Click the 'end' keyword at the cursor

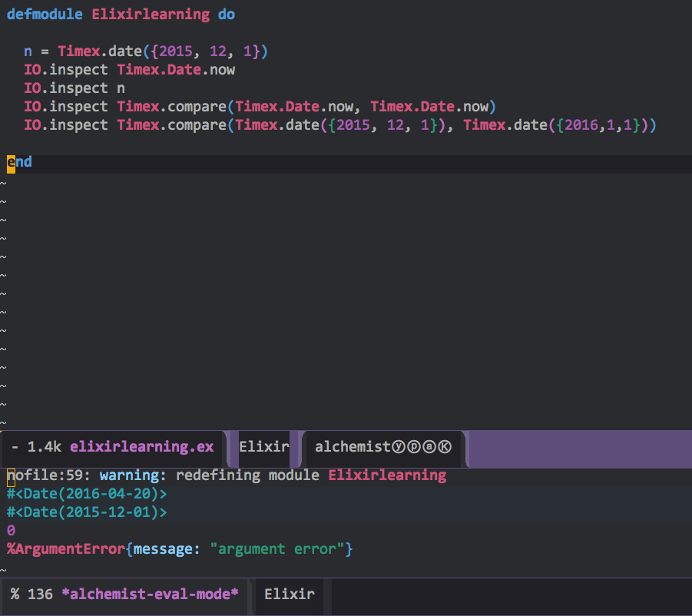tap(19, 162)
